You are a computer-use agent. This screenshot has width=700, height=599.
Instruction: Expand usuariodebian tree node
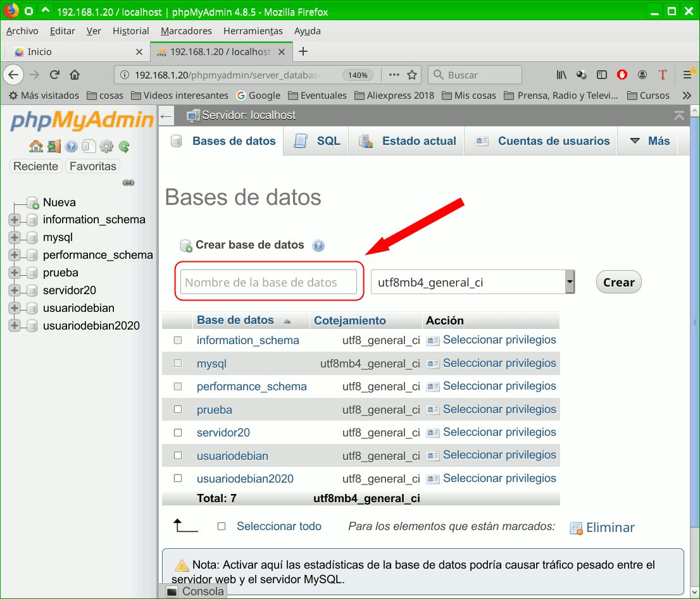click(15, 308)
